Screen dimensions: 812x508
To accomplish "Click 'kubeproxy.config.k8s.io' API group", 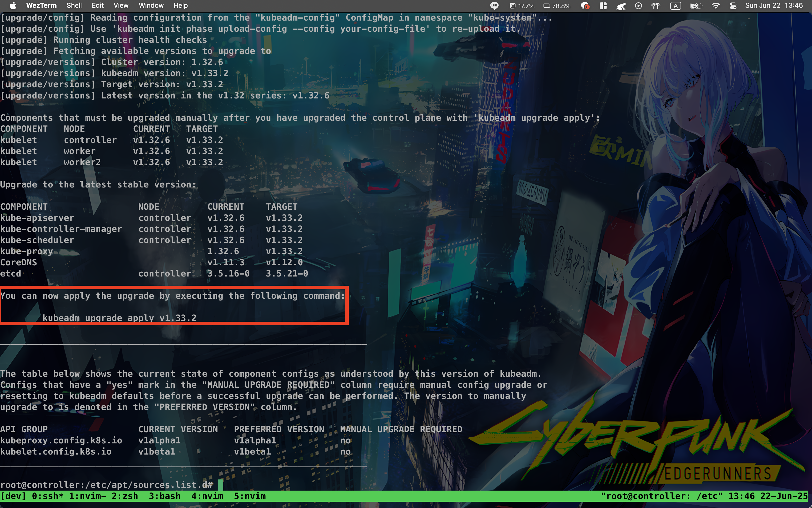I will (61, 440).
